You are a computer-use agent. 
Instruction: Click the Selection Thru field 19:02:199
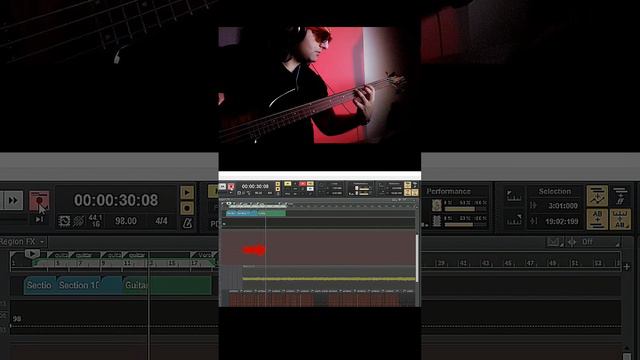pyautogui.click(x=562, y=221)
